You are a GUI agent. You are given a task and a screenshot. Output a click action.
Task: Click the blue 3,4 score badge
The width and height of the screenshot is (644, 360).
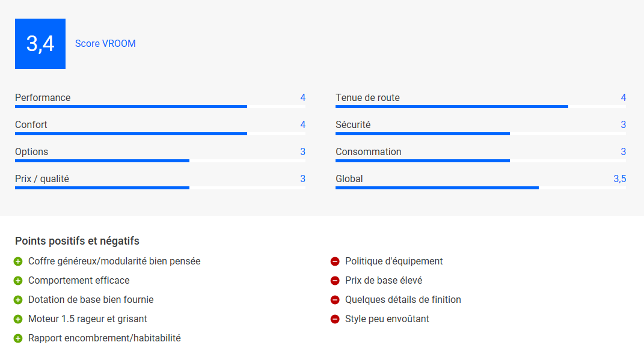point(40,44)
